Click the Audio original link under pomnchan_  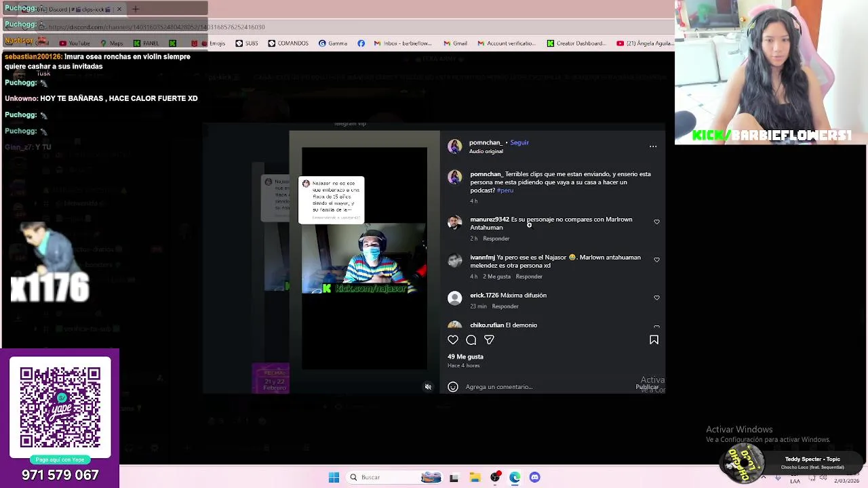486,151
